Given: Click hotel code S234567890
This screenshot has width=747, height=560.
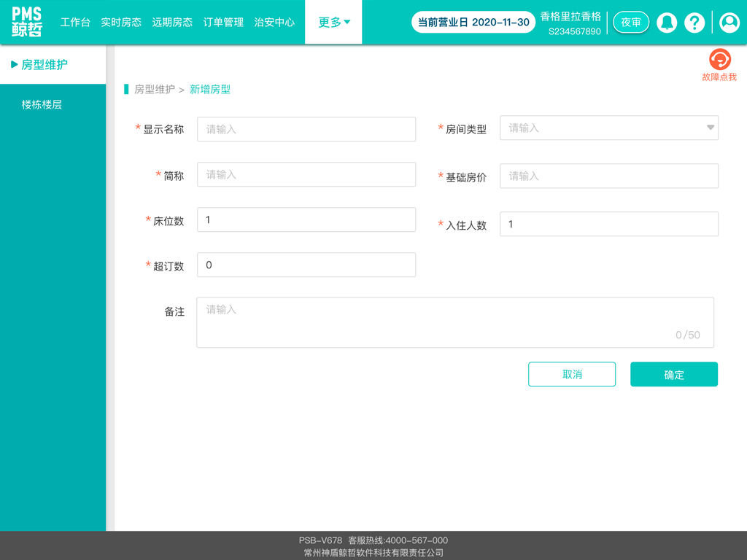Looking at the screenshot, I should pyautogui.click(x=575, y=32).
